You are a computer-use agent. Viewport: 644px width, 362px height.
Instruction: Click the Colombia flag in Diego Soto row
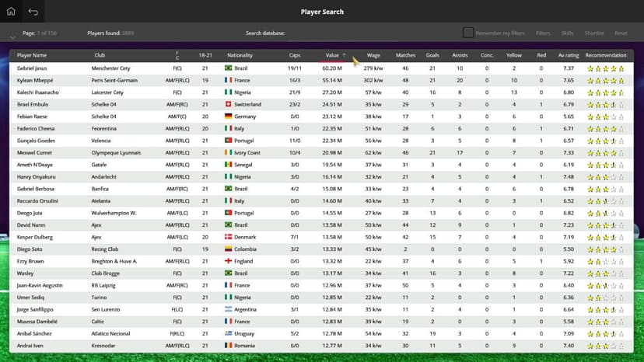(229, 249)
